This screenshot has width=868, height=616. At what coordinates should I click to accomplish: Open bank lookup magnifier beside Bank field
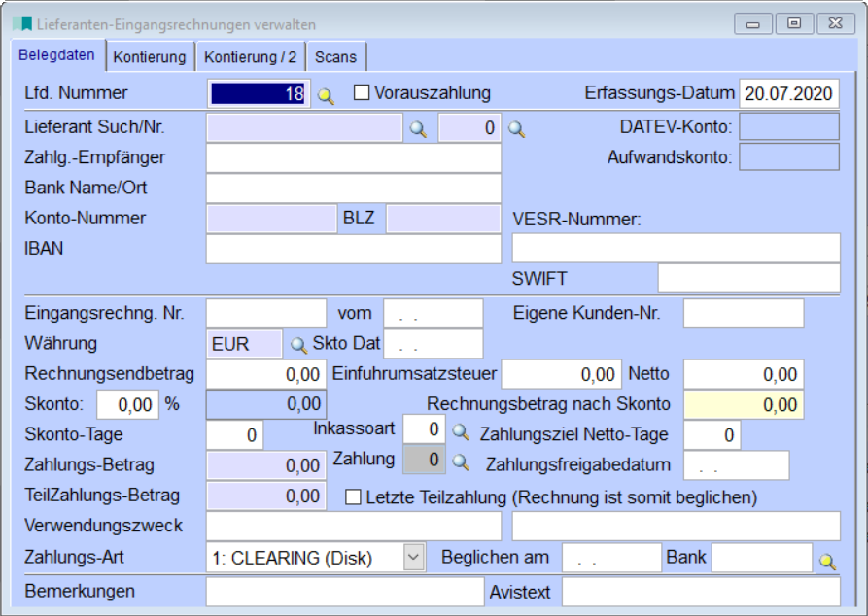pyautogui.click(x=826, y=560)
